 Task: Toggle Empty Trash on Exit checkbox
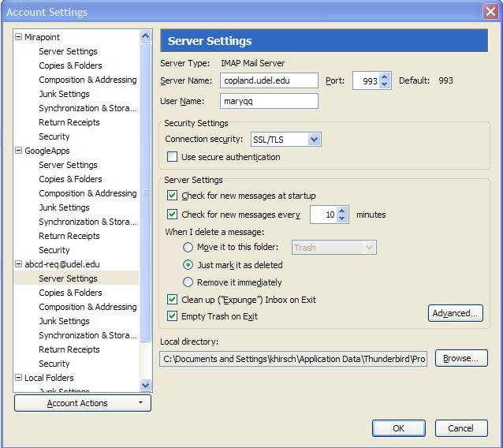173,316
